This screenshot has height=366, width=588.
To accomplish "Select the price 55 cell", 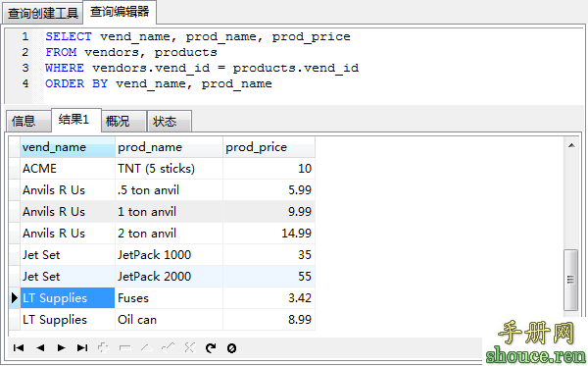I will (x=269, y=277).
